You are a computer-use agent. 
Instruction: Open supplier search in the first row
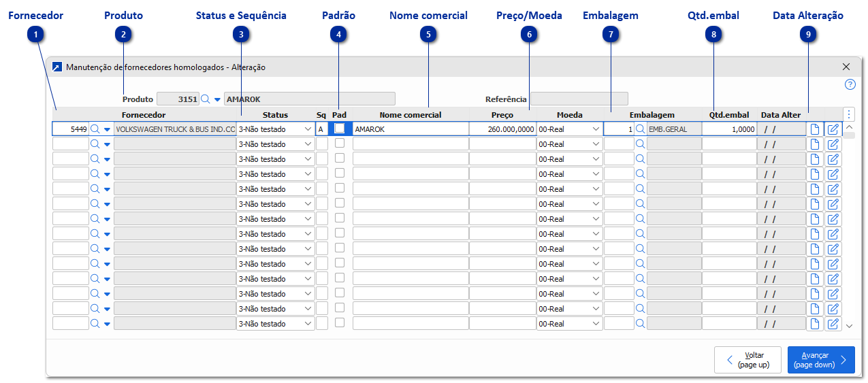95,129
